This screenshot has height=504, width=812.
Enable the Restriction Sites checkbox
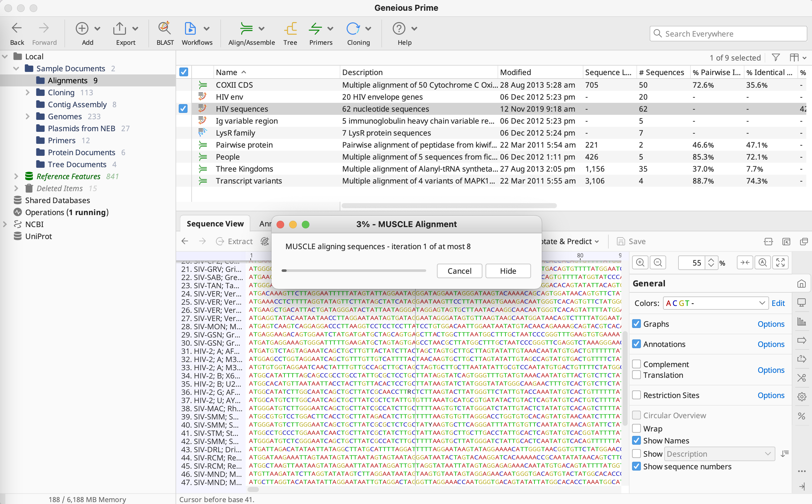(636, 395)
